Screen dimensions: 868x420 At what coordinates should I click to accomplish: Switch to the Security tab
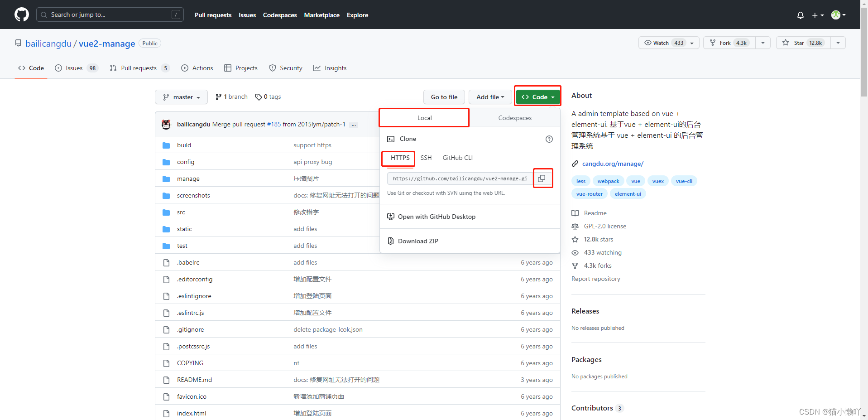pos(286,68)
